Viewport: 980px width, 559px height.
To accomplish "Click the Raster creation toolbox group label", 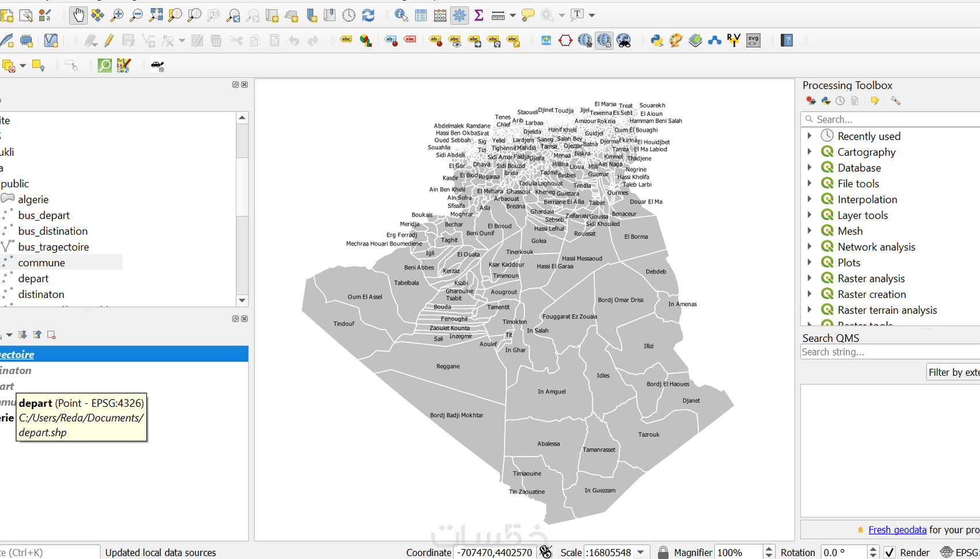I will pos(872,294).
